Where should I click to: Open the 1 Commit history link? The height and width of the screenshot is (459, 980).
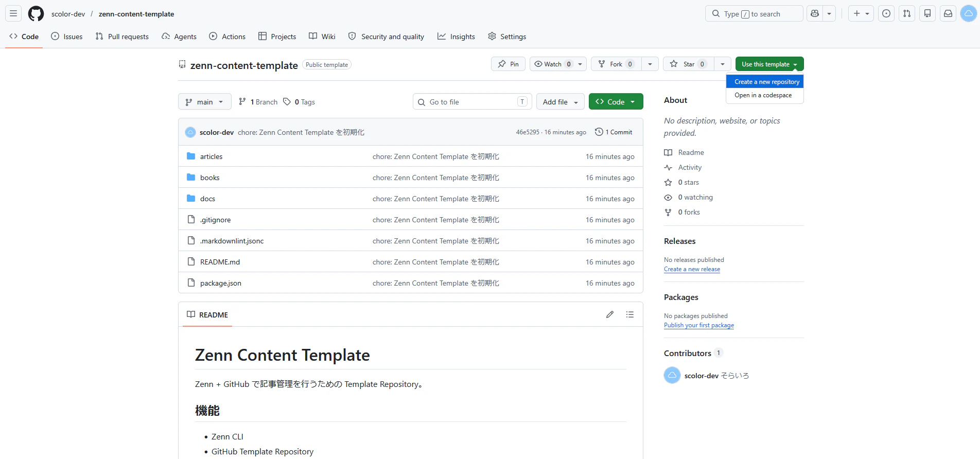click(x=614, y=132)
